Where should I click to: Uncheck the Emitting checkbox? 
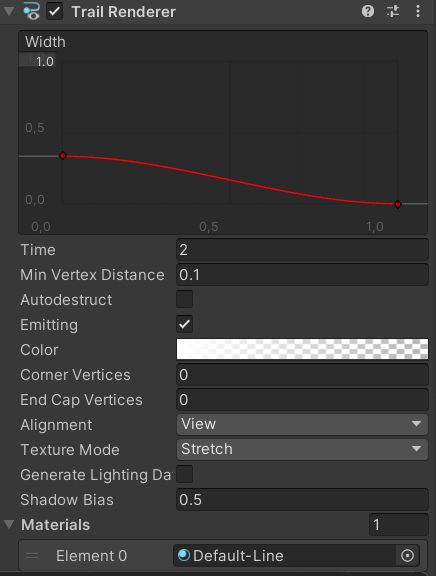(184, 324)
